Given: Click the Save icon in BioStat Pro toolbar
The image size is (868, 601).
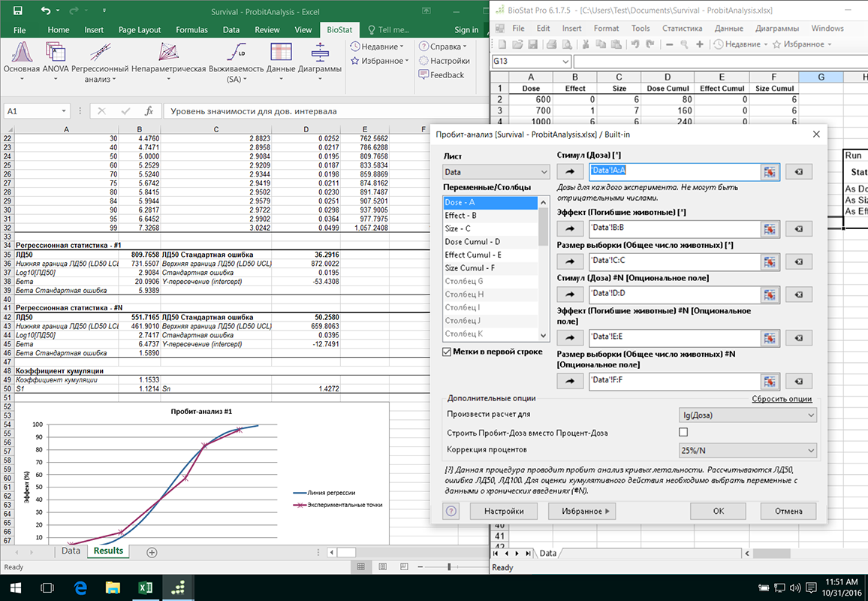Looking at the screenshot, I should coord(532,44).
